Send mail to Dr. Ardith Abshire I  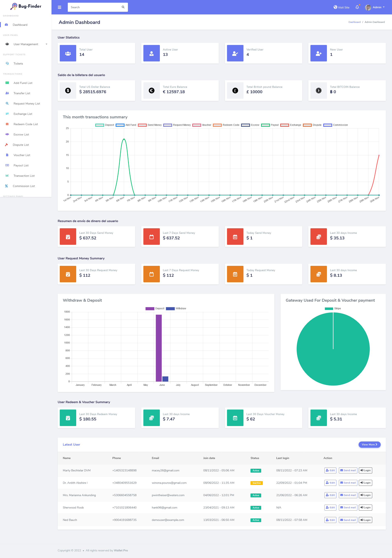348,483
